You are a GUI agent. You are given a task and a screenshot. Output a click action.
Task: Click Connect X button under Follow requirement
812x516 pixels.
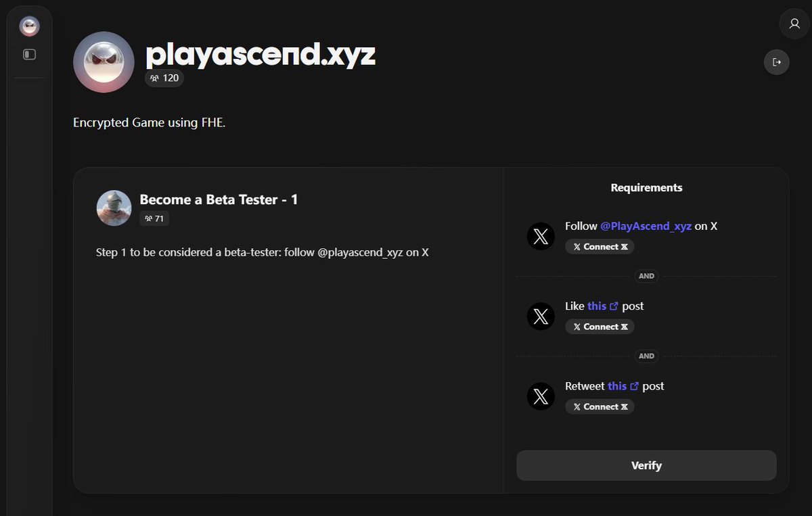600,247
